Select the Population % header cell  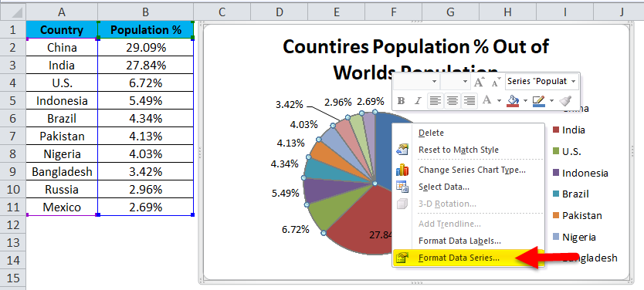[145, 30]
